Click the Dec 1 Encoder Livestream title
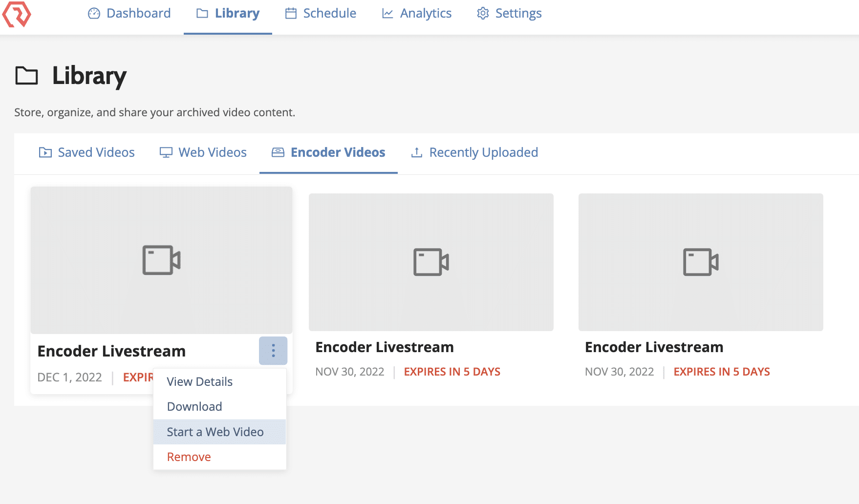The height and width of the screenshot is (504, 859). [111, 351]
